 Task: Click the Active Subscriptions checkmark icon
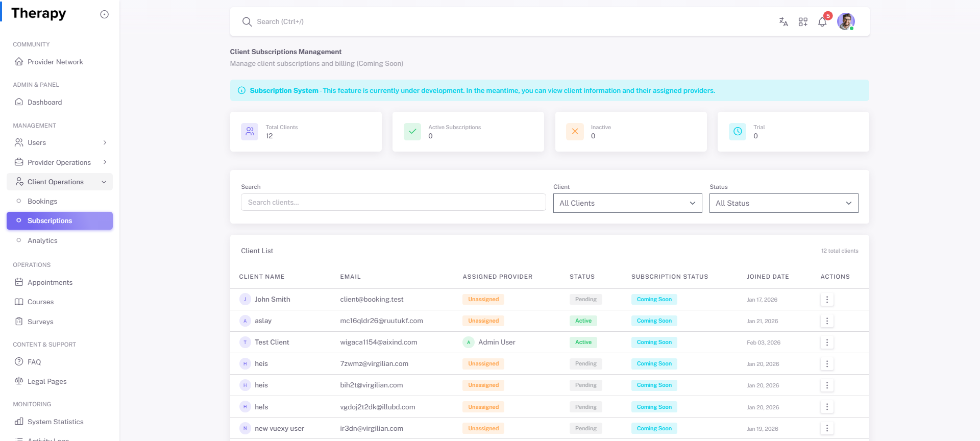tap(412, 132)
